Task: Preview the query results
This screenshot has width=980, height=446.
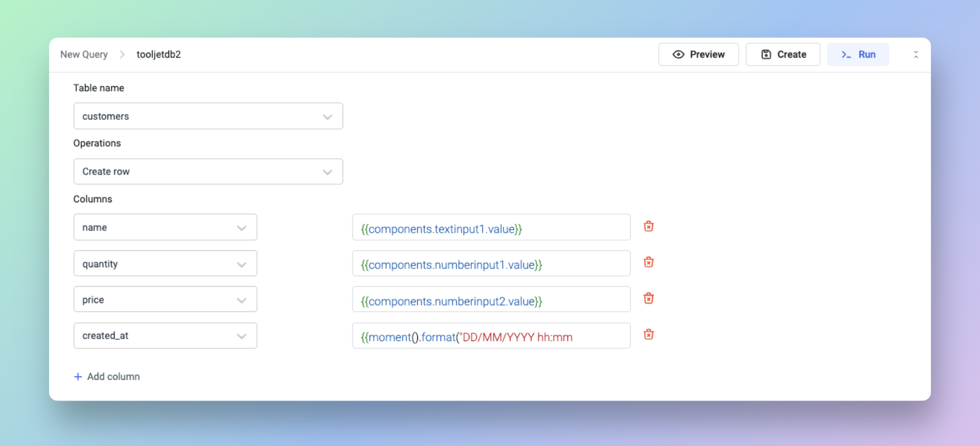Action: click(x=698, y=55)
